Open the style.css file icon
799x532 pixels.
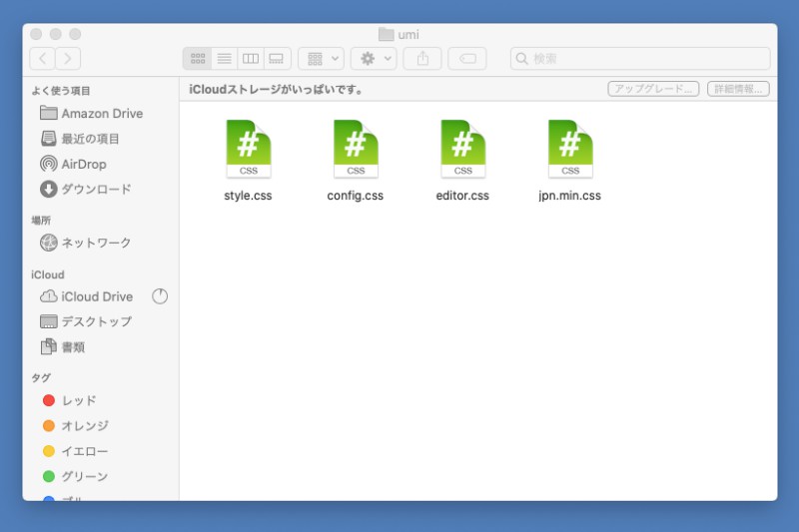(248, 149)
